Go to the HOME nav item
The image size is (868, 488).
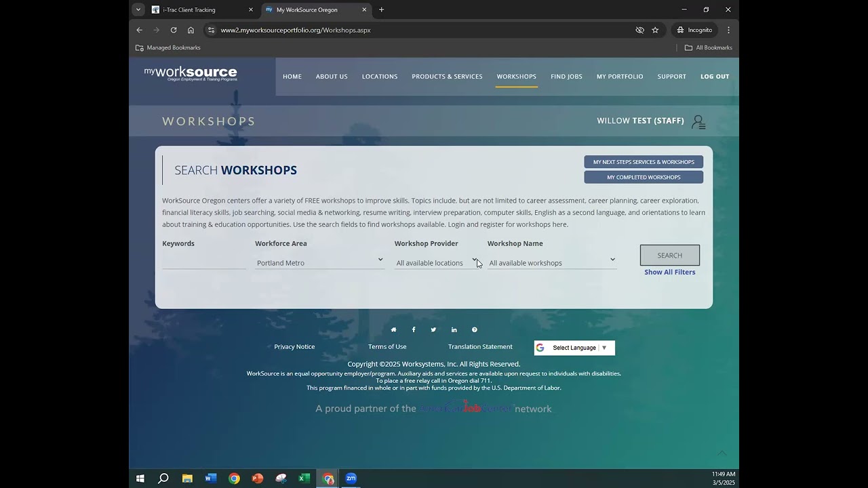point(292,77)
